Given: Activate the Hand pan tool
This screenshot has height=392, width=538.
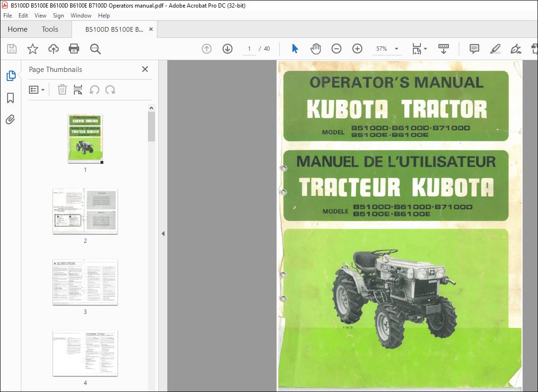Looking at the screenshot, I should [x=316, y=49].
